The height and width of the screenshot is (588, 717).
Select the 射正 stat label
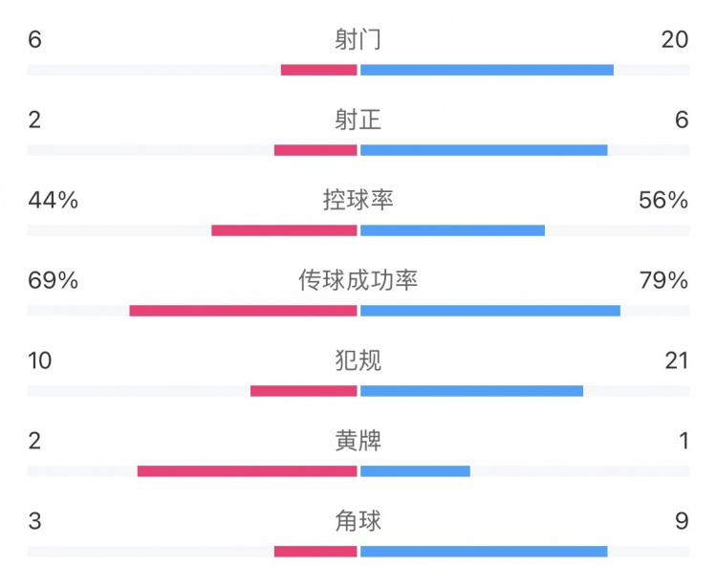358,120
